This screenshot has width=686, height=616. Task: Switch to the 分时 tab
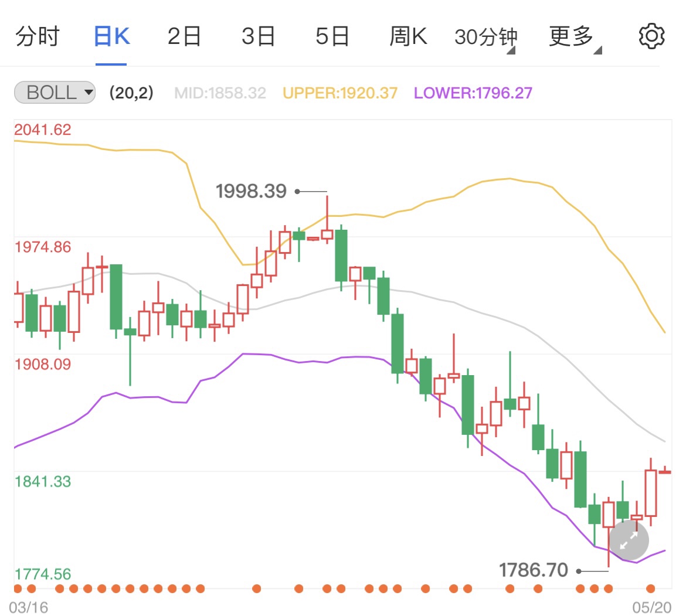pos(37,36)
